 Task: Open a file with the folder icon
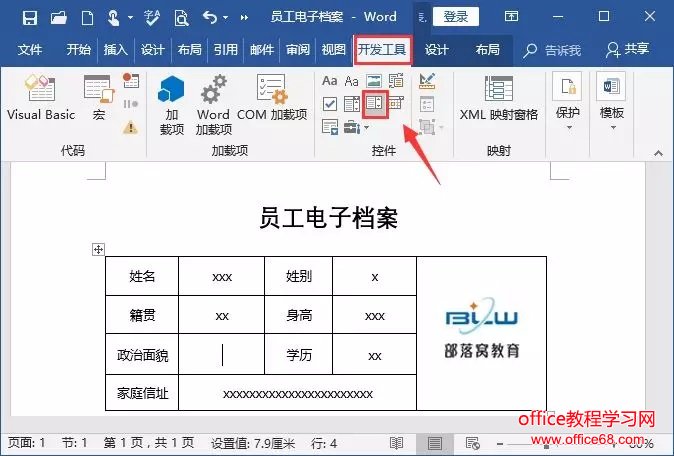[x=58, y=18]
